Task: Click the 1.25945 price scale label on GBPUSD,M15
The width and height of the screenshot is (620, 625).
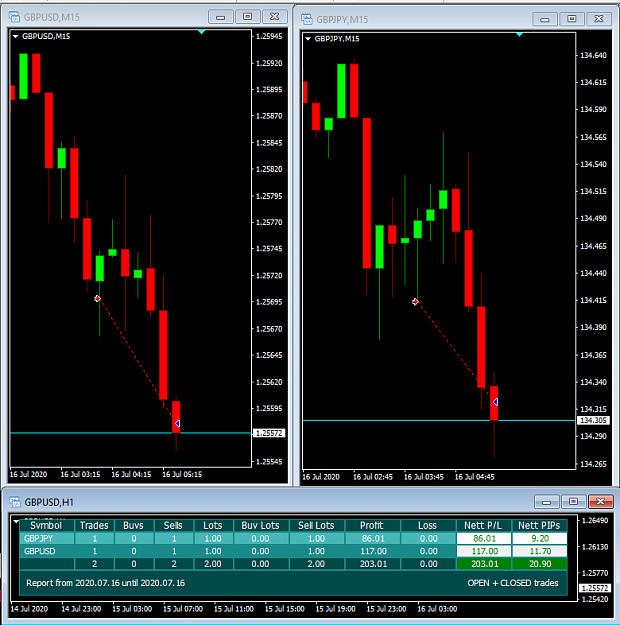Action: (269, 36)
